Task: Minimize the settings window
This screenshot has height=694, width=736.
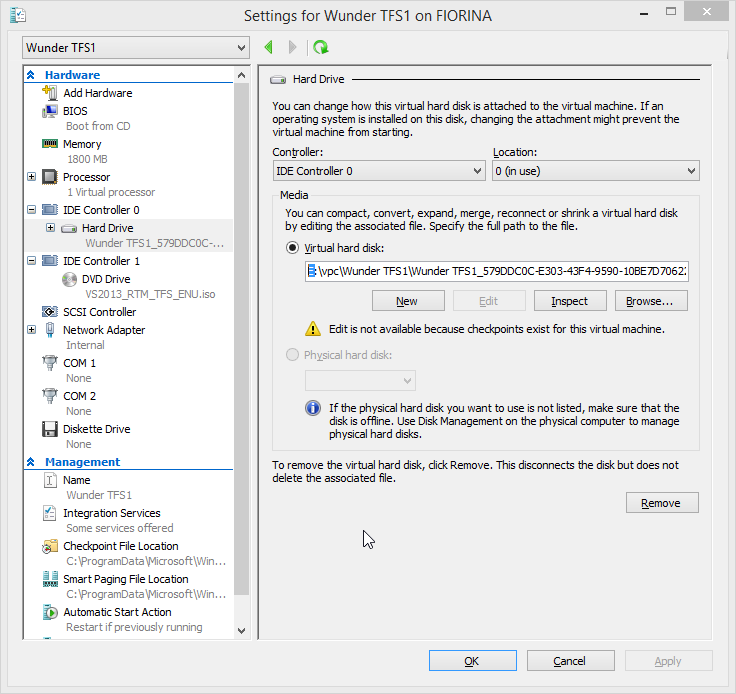Action: (644, 13)
